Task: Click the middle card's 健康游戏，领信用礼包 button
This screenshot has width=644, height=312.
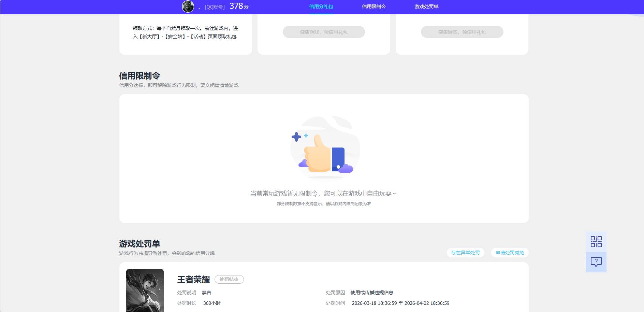Action: click(x=324, y=32)
